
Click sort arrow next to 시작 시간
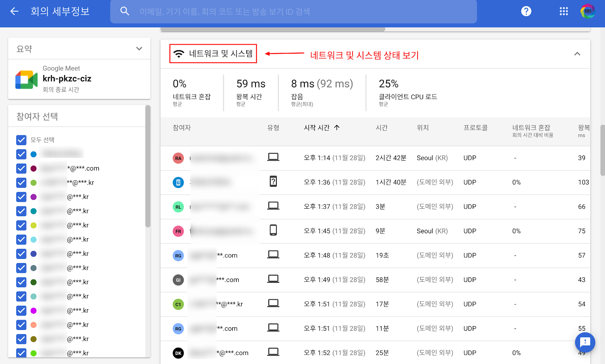337,128
